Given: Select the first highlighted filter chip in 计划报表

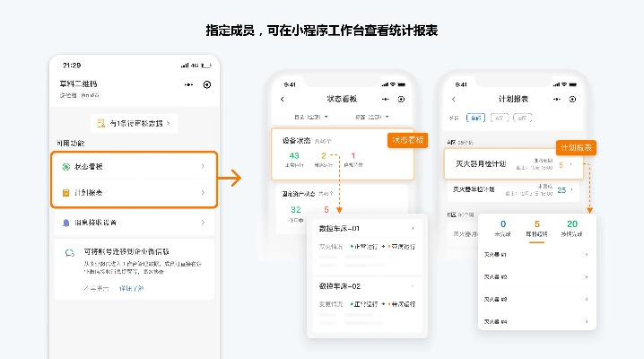Looking at the screenshot, I should 475,118.
